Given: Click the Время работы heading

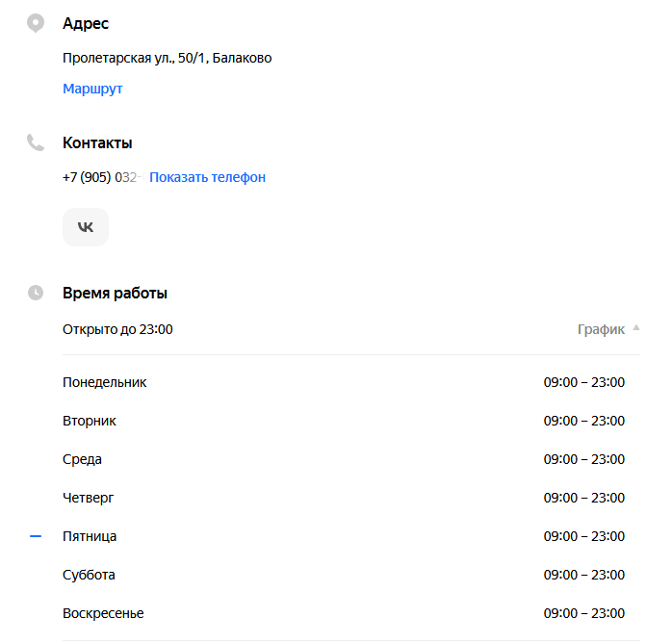Looking at the screenshot, I should [x=115, y=293].
